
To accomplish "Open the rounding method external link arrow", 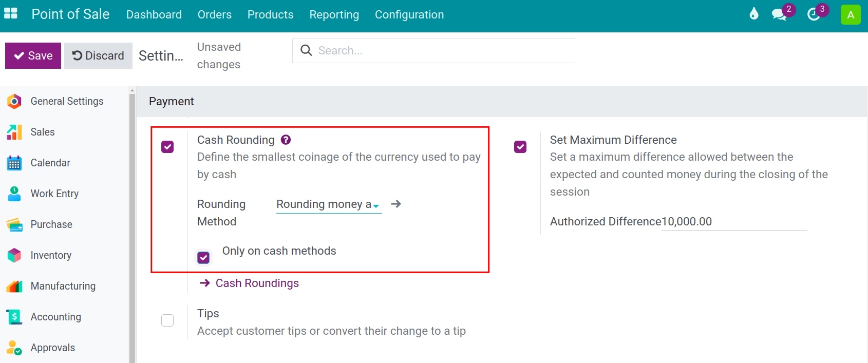I will click(x=396, y=204).
